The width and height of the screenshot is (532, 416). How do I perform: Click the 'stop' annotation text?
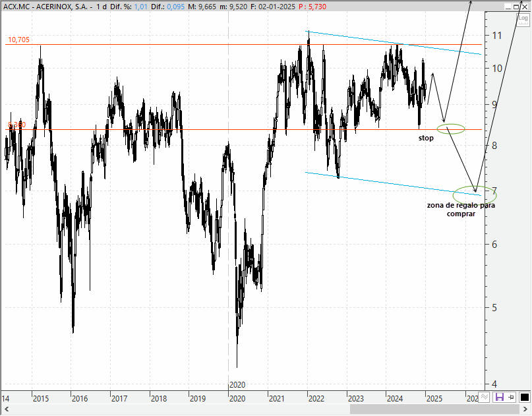[x=426, y=138]
